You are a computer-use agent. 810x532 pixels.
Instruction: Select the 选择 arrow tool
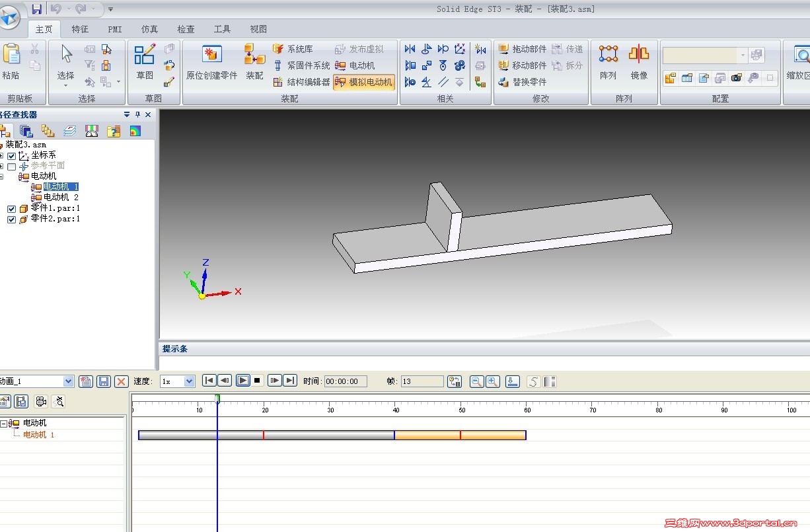(x=66, y=55)
